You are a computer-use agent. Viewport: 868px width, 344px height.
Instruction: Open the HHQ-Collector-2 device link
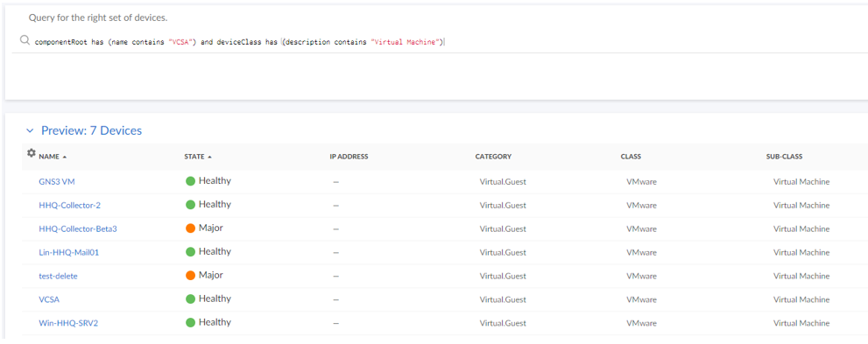click(x=70, y=205)
